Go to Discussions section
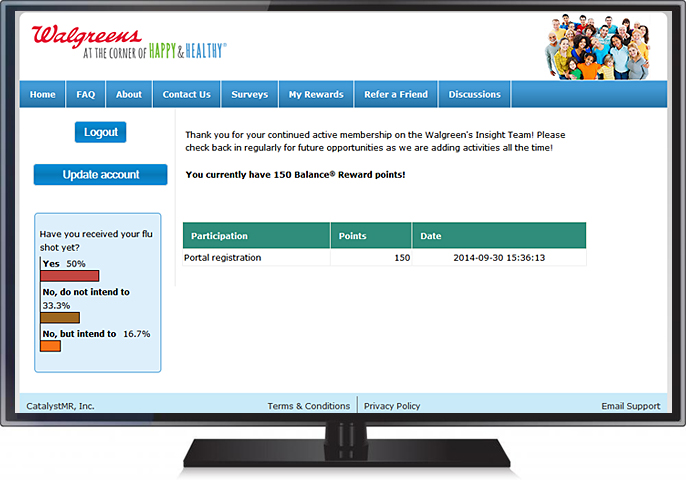Screen dimensions: 686x480 coord(475,95)
